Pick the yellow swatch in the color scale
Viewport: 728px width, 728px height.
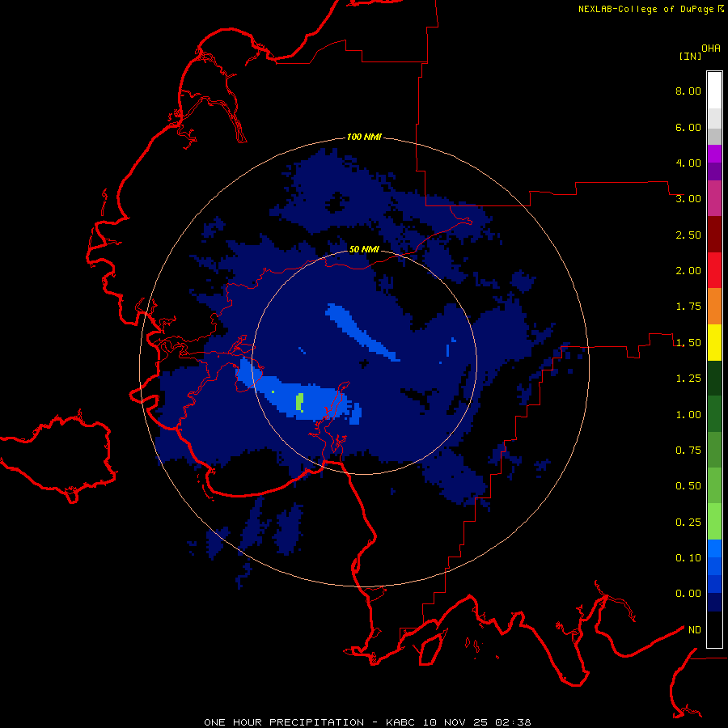point(714,342)
